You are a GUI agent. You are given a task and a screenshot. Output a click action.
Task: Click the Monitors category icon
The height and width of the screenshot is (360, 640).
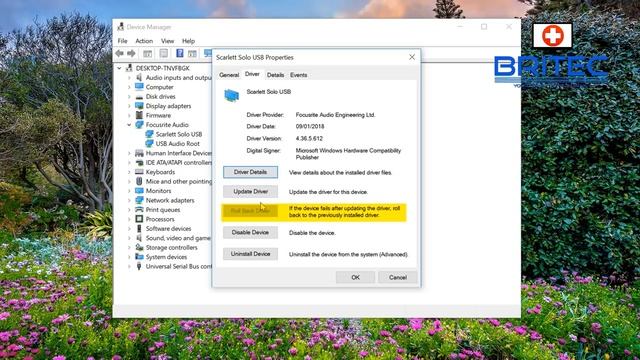pos(139,191)
